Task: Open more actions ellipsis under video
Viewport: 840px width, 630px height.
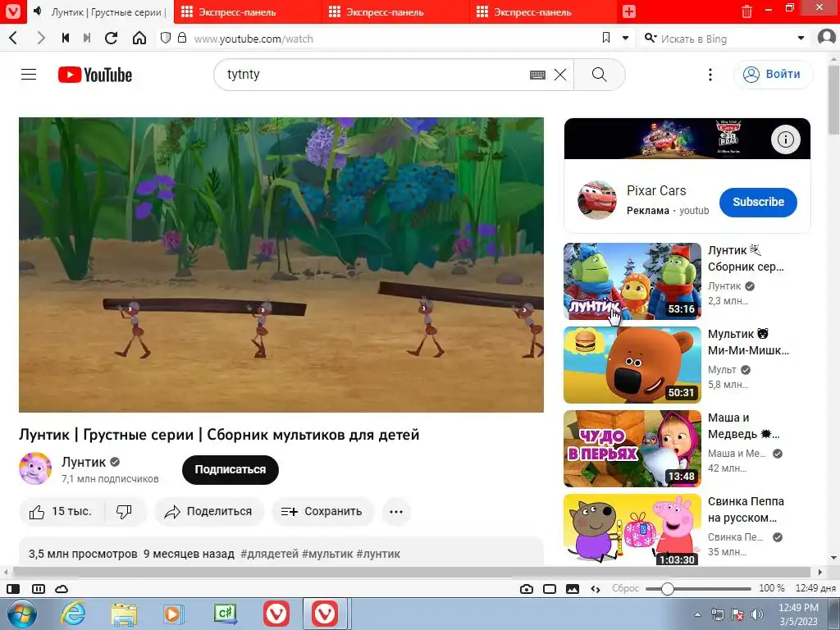Action: tap(396, 512)
